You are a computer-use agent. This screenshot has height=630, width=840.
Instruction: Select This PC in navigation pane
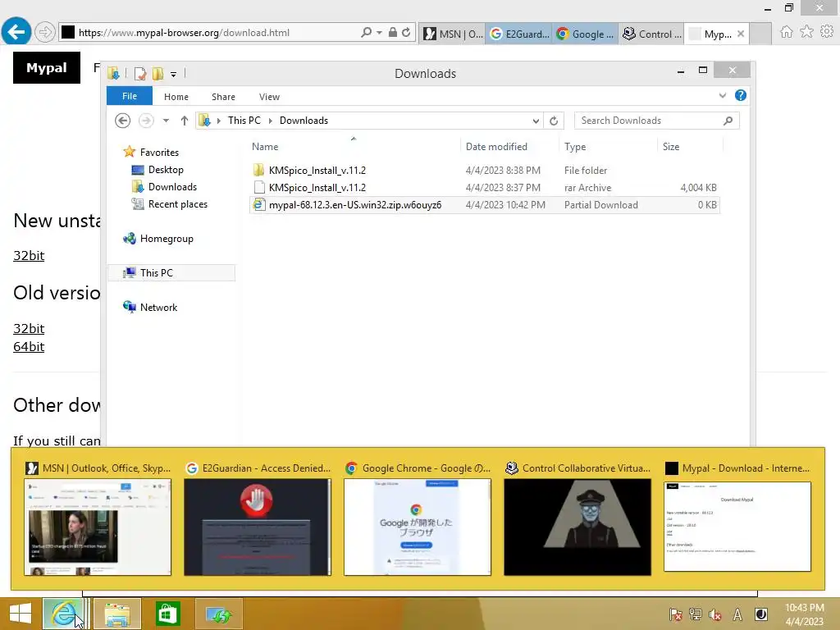(171, 272)
